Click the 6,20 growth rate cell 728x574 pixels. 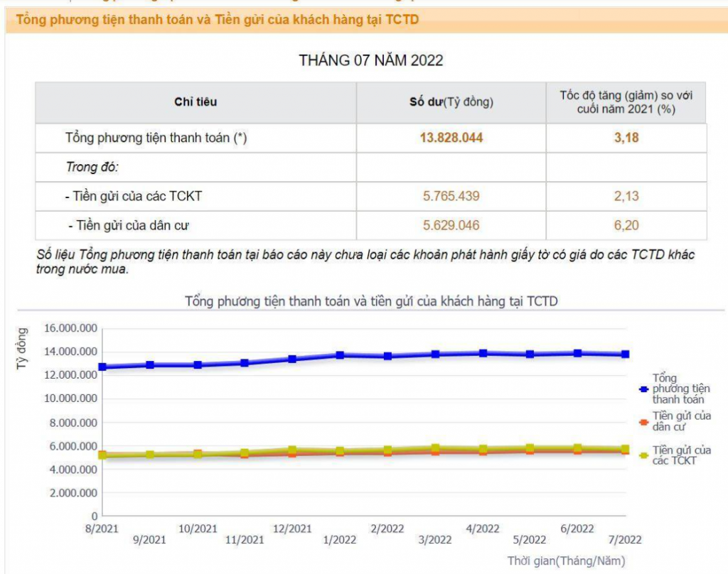(626, 225)
